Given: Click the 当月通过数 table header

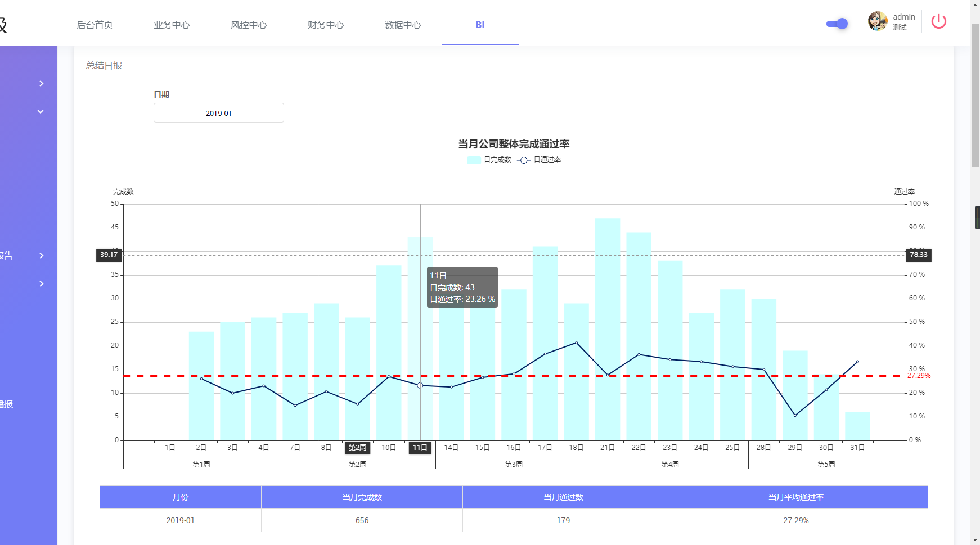Looking at the screenshot, I should (x=564, y=497).
